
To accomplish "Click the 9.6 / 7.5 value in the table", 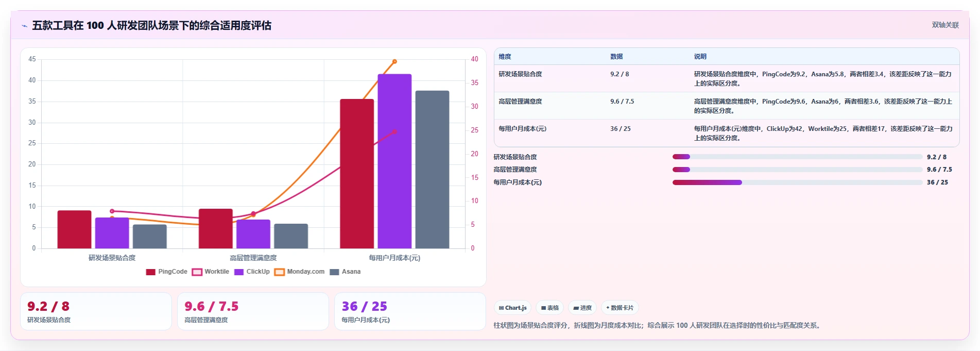I will point(622,102).
